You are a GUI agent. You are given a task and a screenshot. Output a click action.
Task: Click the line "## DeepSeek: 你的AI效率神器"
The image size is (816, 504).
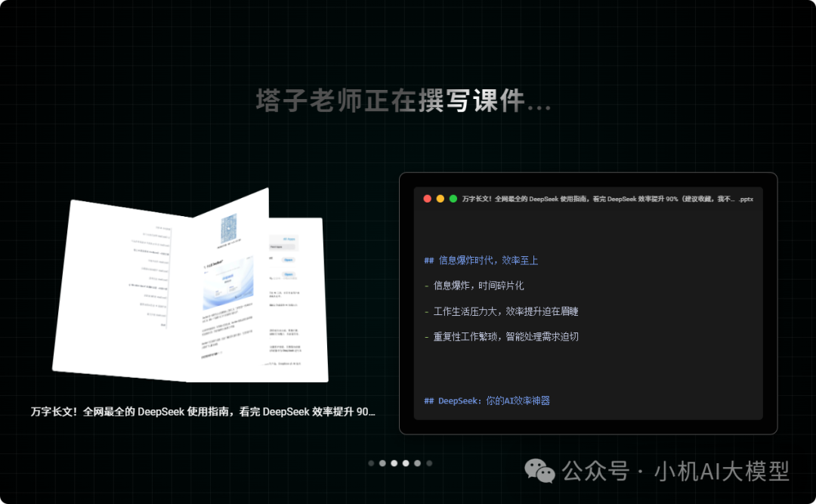click(x=487, y=400)
